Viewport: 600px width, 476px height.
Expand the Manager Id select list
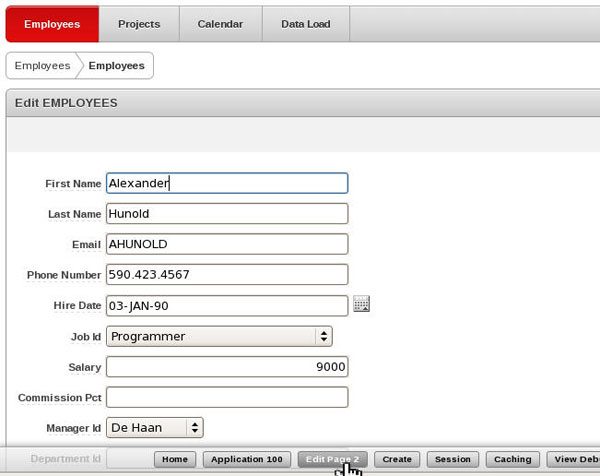pos(155,427)
